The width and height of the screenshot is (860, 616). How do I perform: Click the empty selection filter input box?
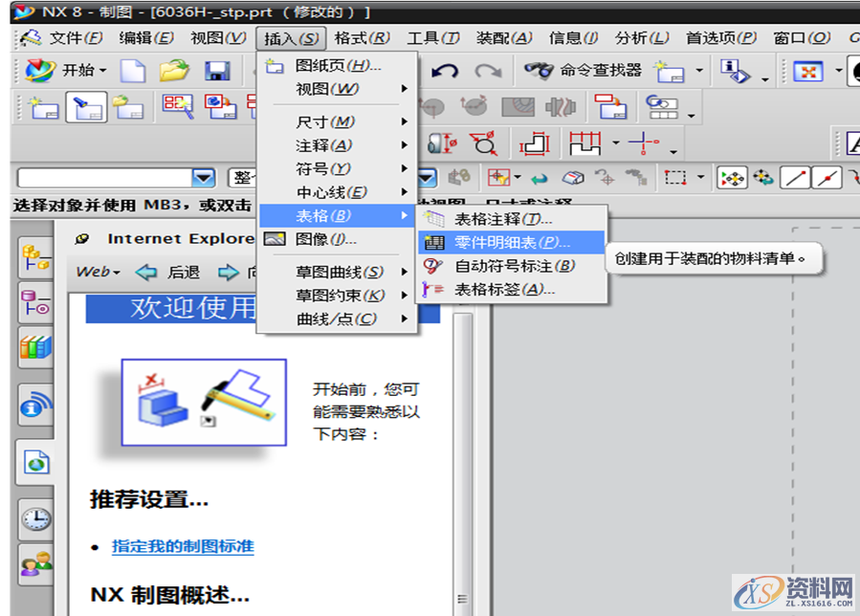[x=103, y=178]
